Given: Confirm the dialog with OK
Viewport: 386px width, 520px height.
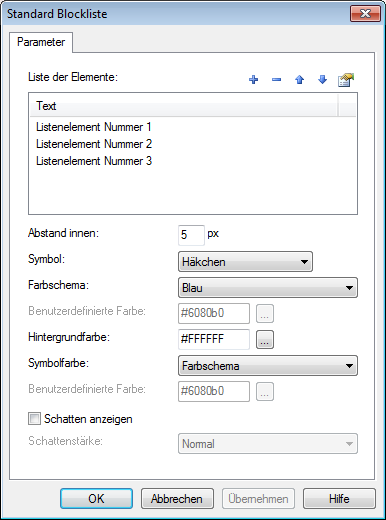Looking at the screenshot, I should pyautogui.click(x=96, y=499).
